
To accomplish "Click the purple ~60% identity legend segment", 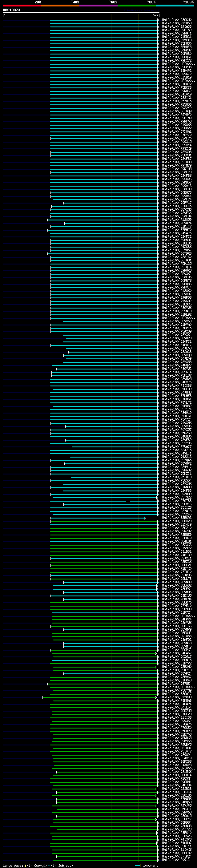I will (x=98, y=6).
